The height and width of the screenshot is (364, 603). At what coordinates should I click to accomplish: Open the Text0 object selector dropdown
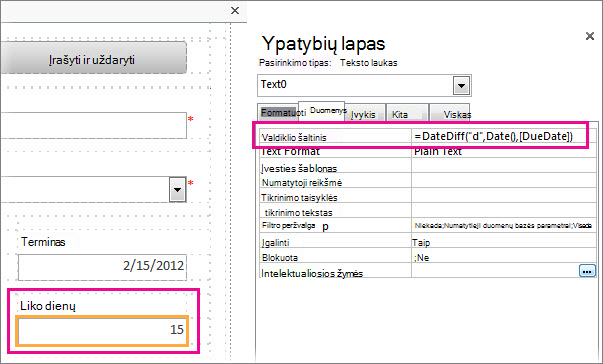tap(461, 85)
